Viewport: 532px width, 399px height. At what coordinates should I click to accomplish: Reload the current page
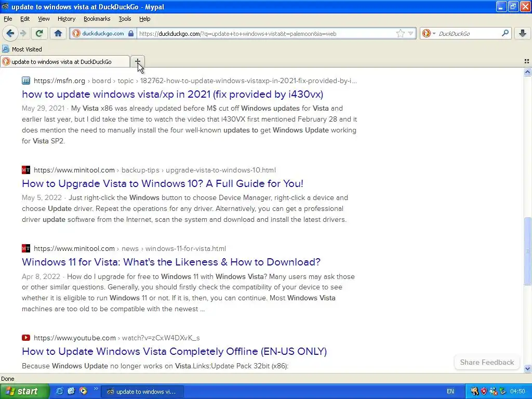[39, 33]
